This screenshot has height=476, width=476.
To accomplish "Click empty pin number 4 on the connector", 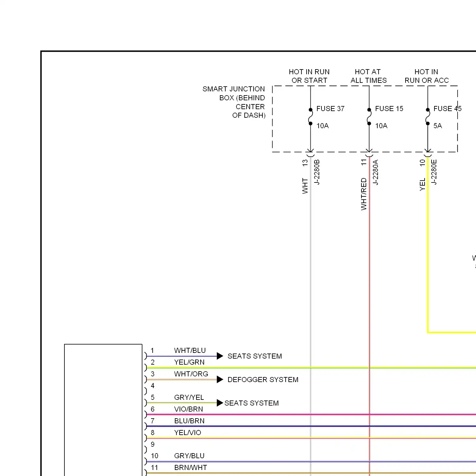I will (153, 386).
